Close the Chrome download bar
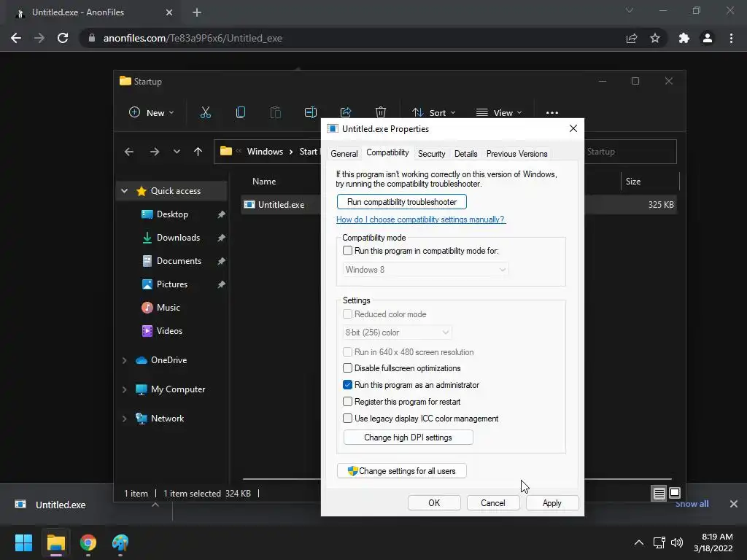The image size is (747, 560). [x=734, y=504]
